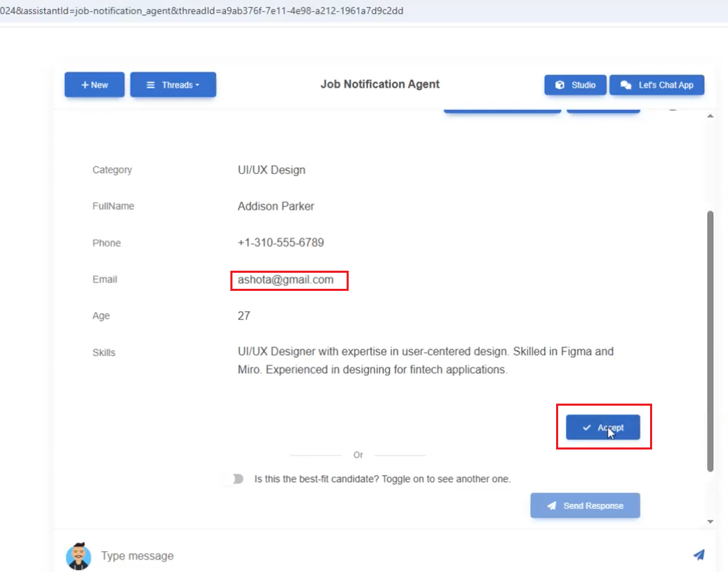Click the scrollbar down arrow
Image resolution: width=728 pixels, height=572 pixels.
pos(710,521)
